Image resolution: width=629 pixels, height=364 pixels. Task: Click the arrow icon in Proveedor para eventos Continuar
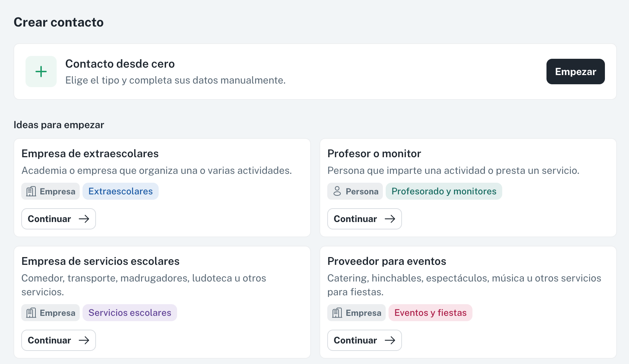pos(390,340)
